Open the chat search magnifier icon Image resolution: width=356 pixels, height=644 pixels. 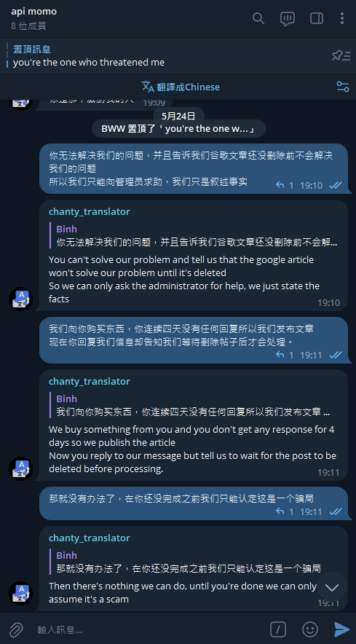[x=258, y=18]
